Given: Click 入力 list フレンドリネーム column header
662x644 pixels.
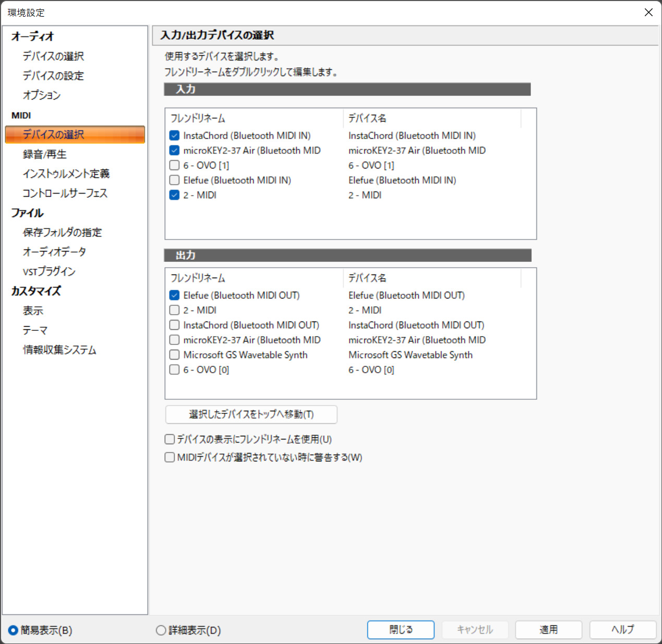Looking at the screenshot, I should (x=255, y=118).
